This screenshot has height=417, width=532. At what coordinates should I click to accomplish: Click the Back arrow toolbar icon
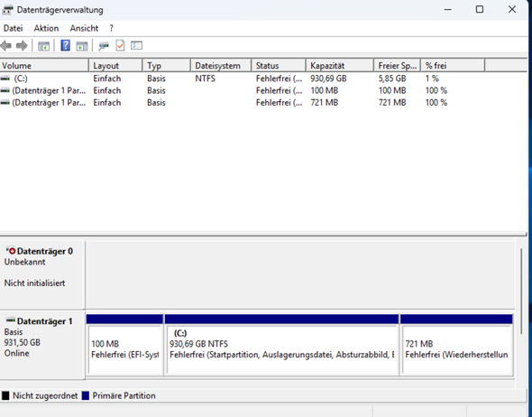tap(6, 45)
